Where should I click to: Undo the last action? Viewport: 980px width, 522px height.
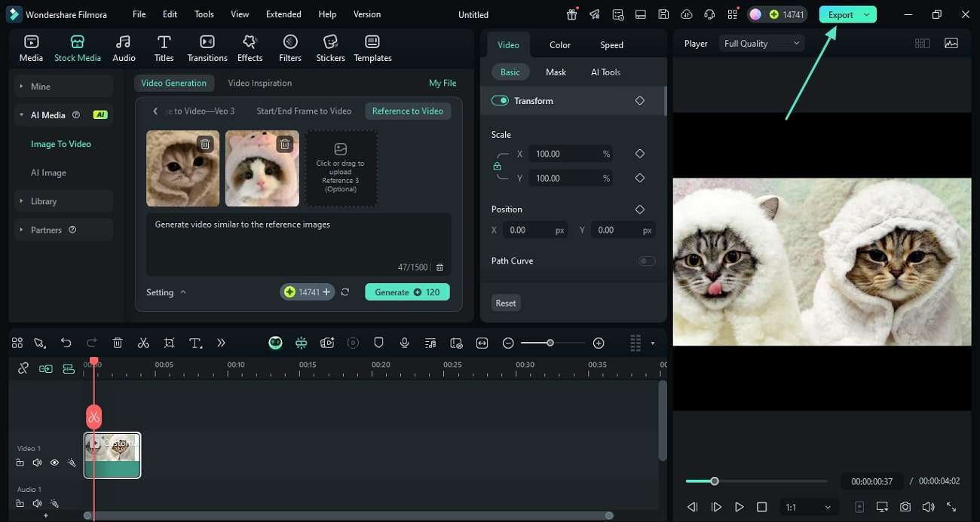point(66,343)
